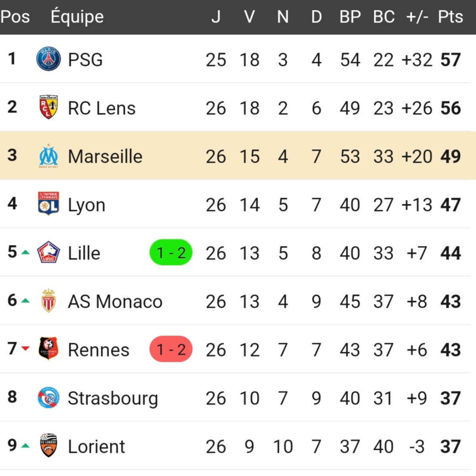The height and width of the screenshot is (476, 476).
Task: Click the PSG club crest
Action: point(48,59)
